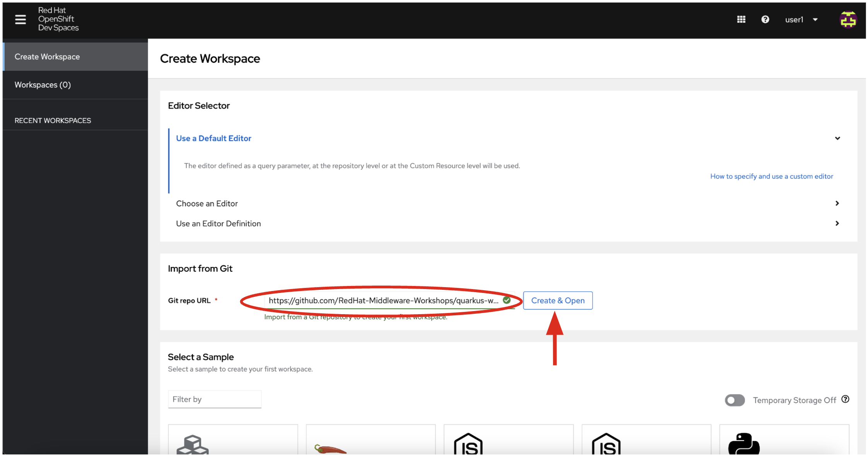Toggle the Temporary Storage Off switch
The image size is (868, 456).
736,399
